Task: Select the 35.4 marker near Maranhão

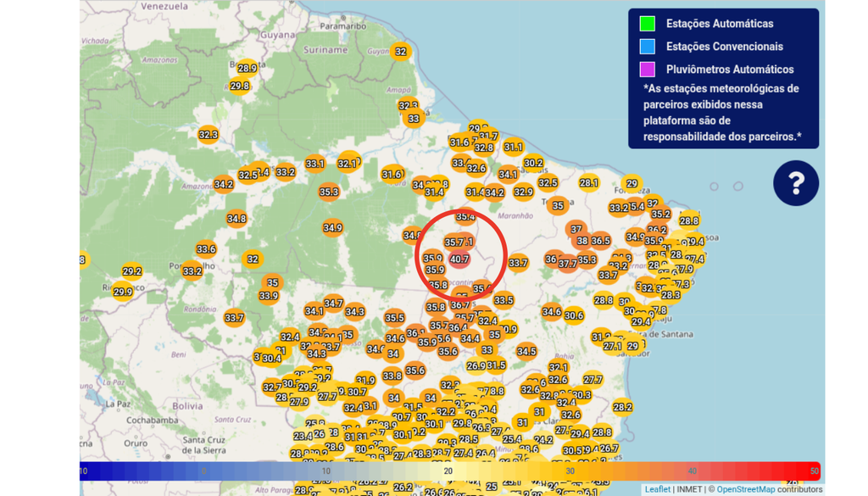Action: [x=465, y=216]
